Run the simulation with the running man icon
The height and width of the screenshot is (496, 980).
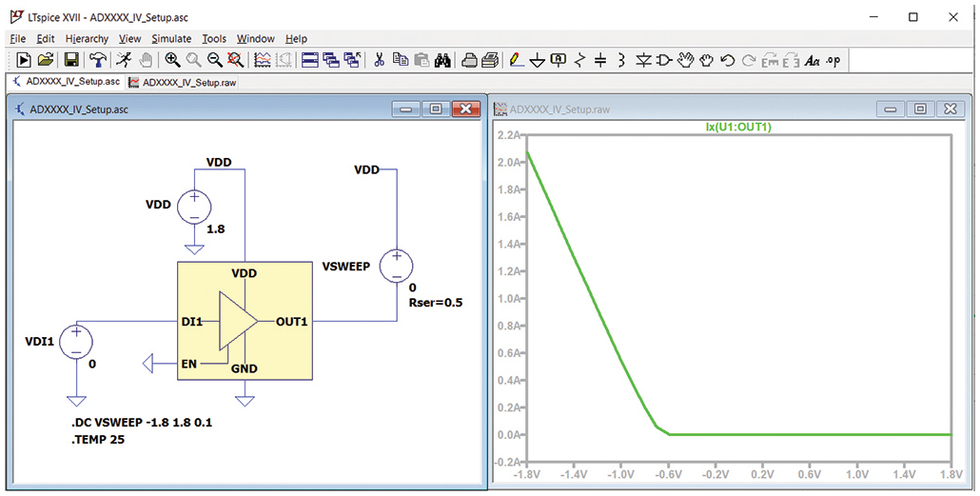(124, 60)
